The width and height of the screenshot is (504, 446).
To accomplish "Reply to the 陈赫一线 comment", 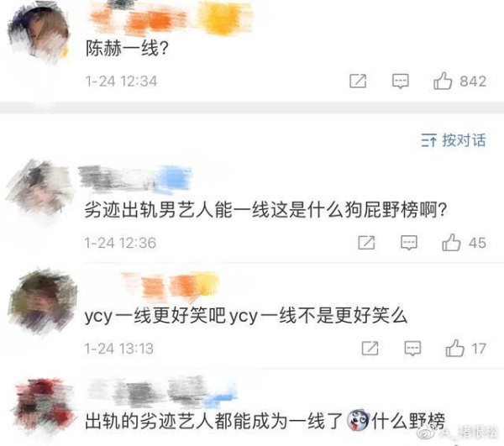I will (400, 81).
